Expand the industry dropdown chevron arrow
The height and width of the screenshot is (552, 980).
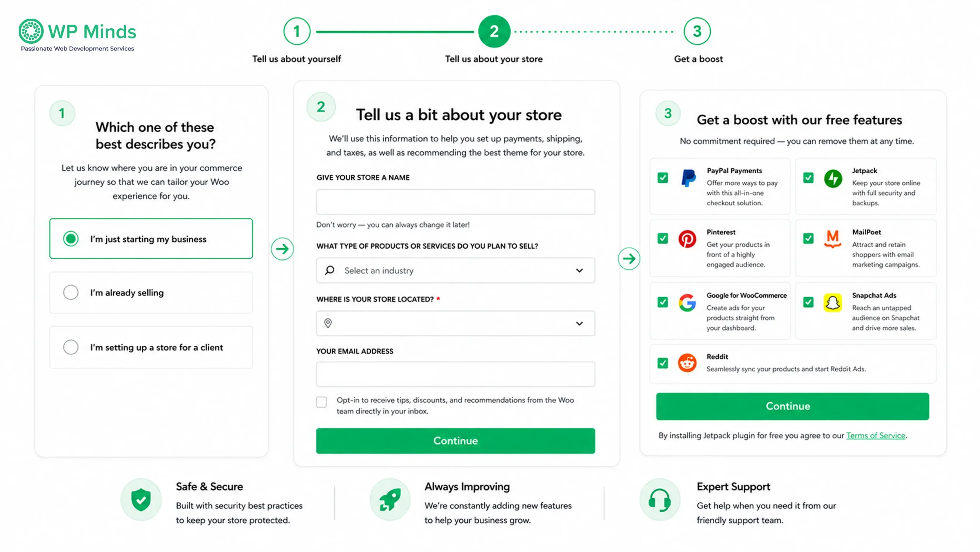pos(580,270)
